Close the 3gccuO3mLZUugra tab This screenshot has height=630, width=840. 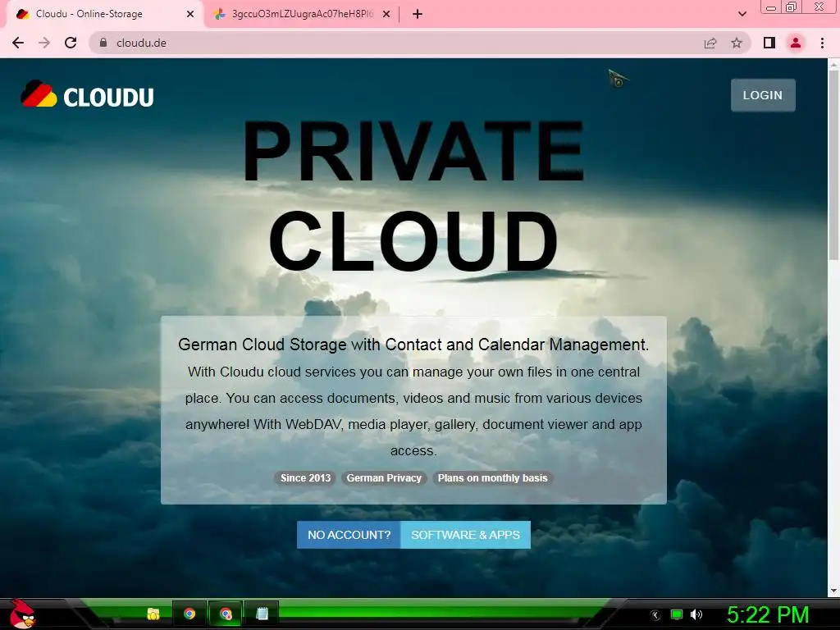click(x=386, y=14)
